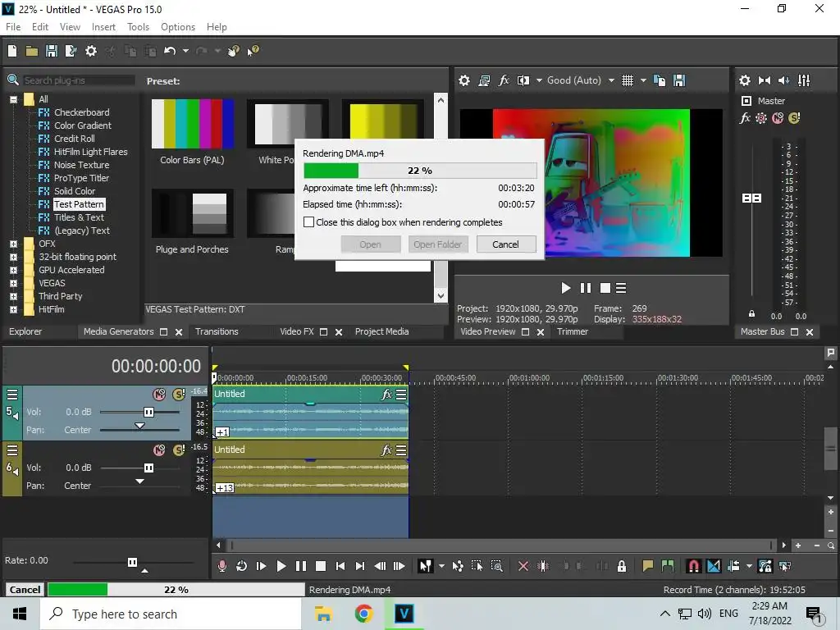Cancel the render in the DMA.mp4 dialog

505,244
